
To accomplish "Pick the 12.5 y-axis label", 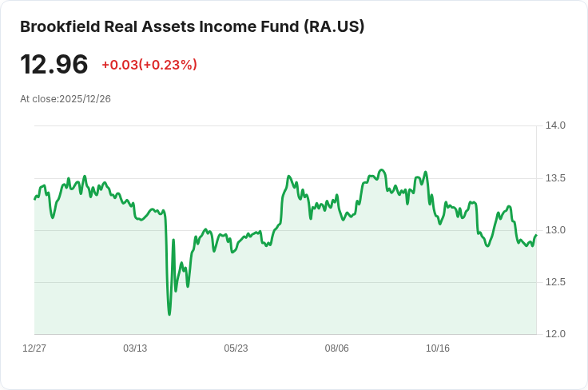I will (555, 282).
